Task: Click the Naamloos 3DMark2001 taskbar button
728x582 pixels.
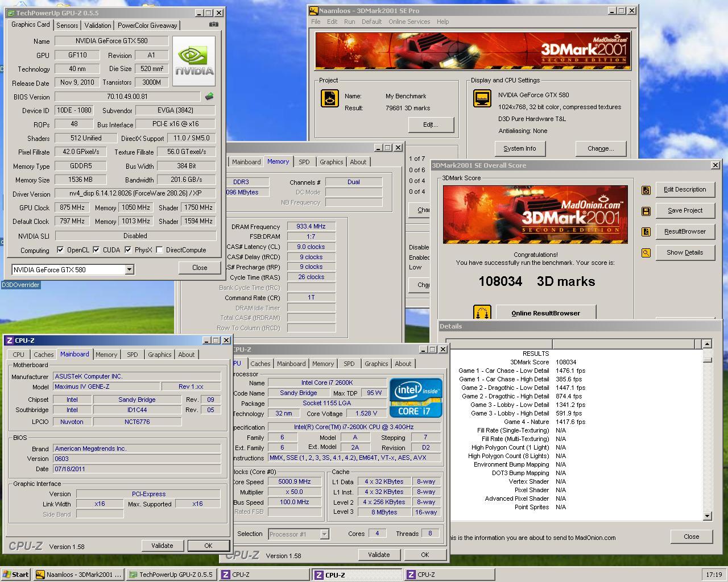Action: click(78, 574)
